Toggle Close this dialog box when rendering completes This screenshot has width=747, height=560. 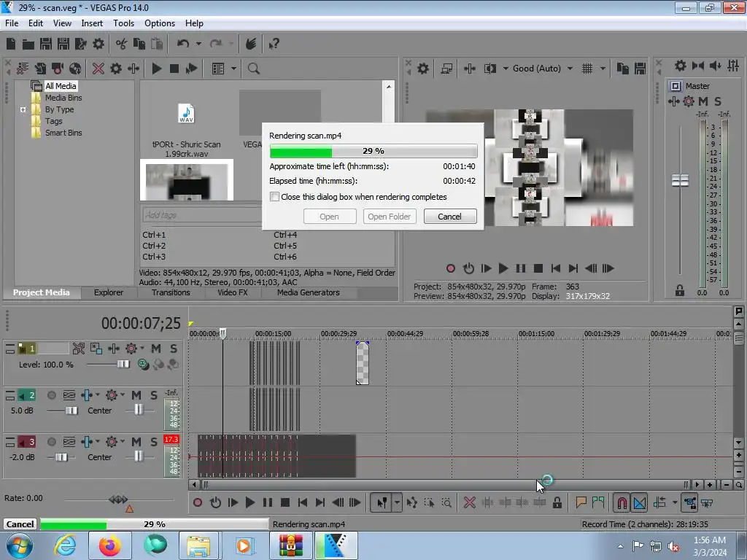[x=274, y=197]
